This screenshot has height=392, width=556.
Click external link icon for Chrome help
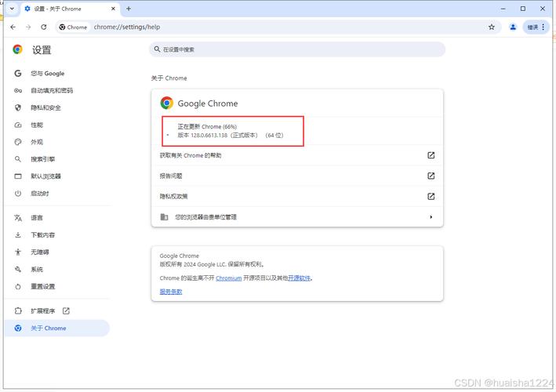coord(431,155)
